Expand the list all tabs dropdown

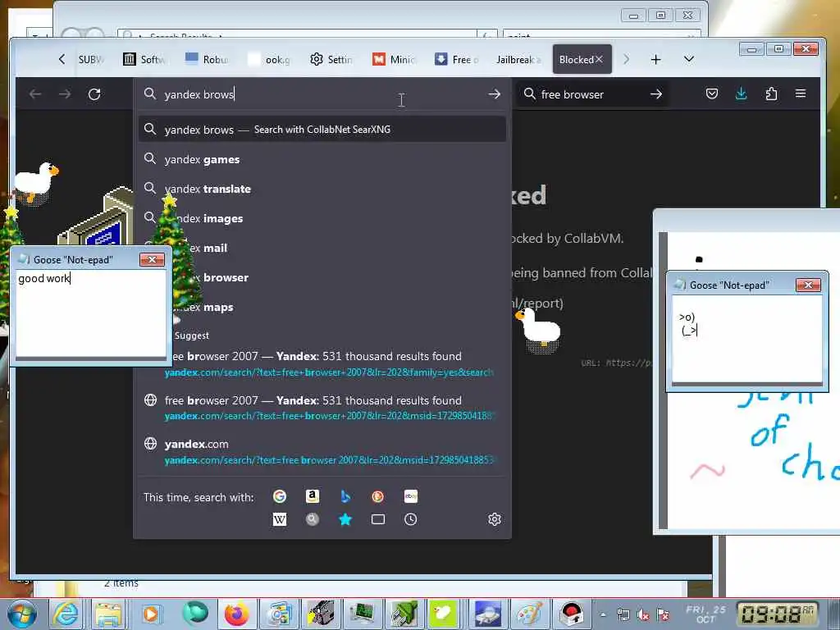click(x=689, y=59)
